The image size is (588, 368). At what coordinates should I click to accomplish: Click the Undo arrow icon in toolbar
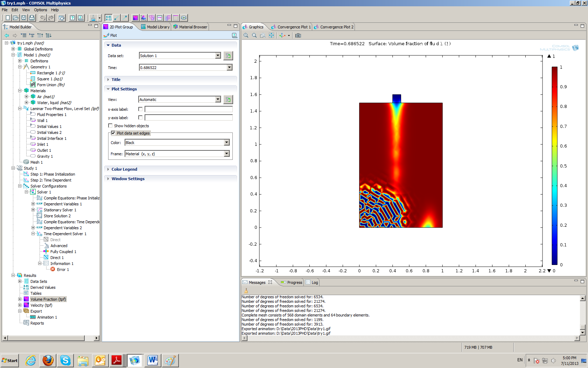43,18
